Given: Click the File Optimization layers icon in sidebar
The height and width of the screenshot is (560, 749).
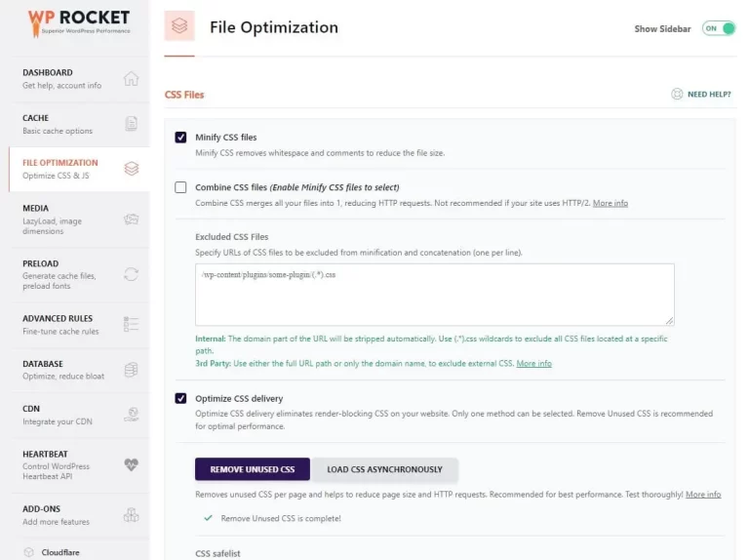Looking at the screenshot, I should (132, 169).
